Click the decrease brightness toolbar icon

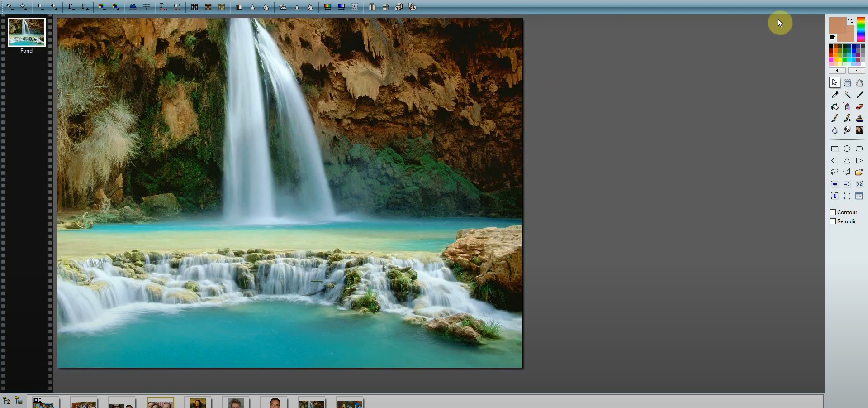coord(9,7)
